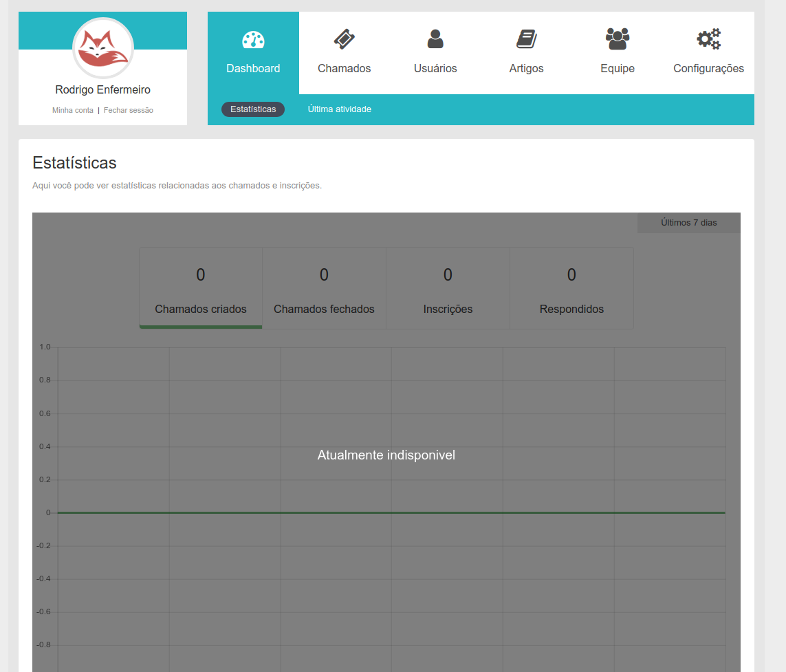Open the Dashboard speedometer icon
Image resolution: width=786 pixels, height=672 pixels.
pos(253,39)
